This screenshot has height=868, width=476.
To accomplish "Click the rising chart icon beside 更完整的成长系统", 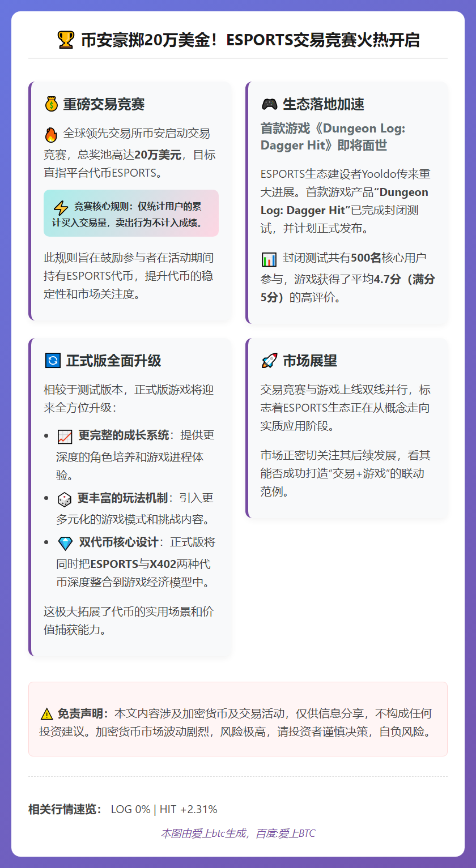I will coord(65,437).
